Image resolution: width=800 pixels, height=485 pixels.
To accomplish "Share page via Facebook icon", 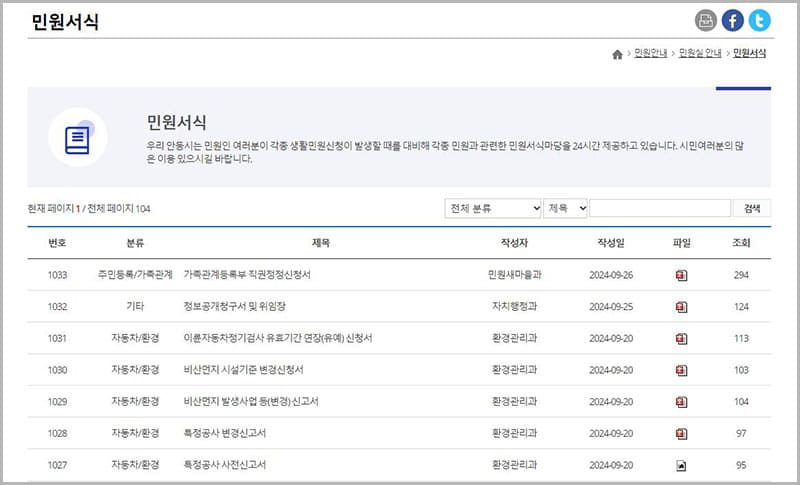I will point(733,20).
